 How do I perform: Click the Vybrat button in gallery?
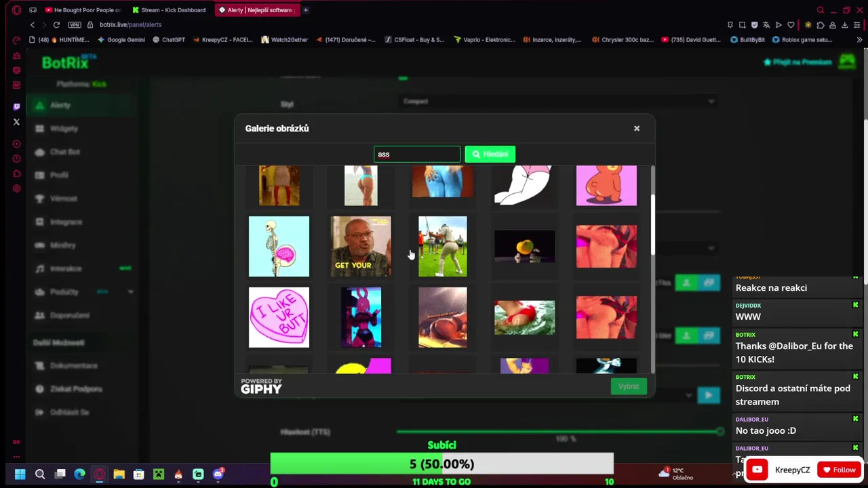[629, 386]
